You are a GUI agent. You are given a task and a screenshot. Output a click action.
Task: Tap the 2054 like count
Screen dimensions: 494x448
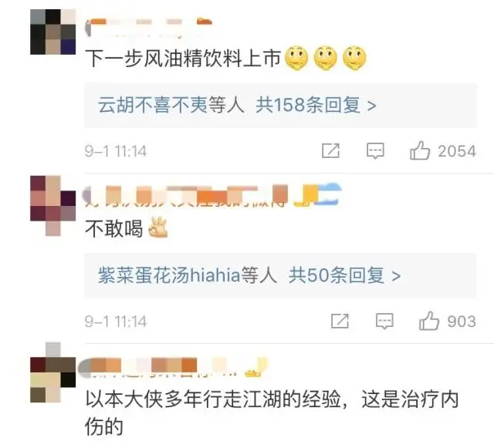click(x=457, y=151)
